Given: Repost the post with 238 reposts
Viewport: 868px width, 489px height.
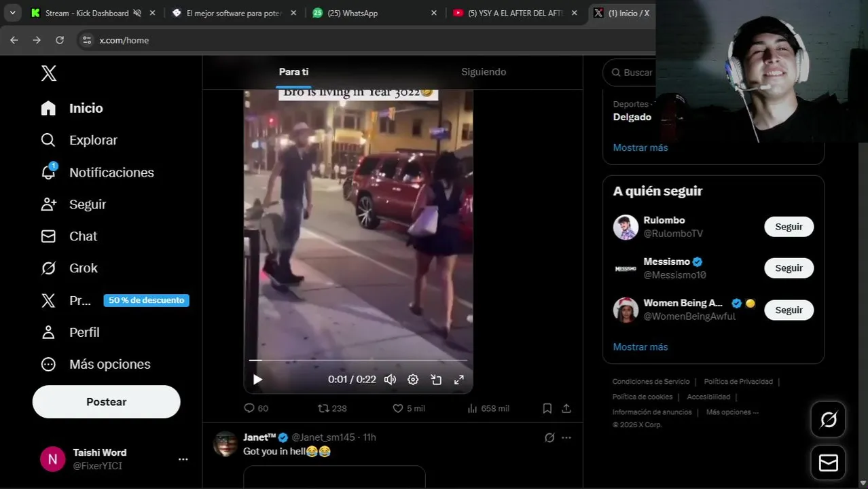Looking at the screenshot, I should point(332,408).
